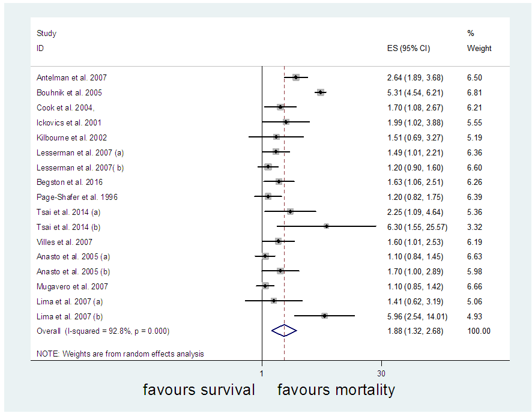Click the Mugavero et al. 2007 point marker

click(x=265, y=286)
